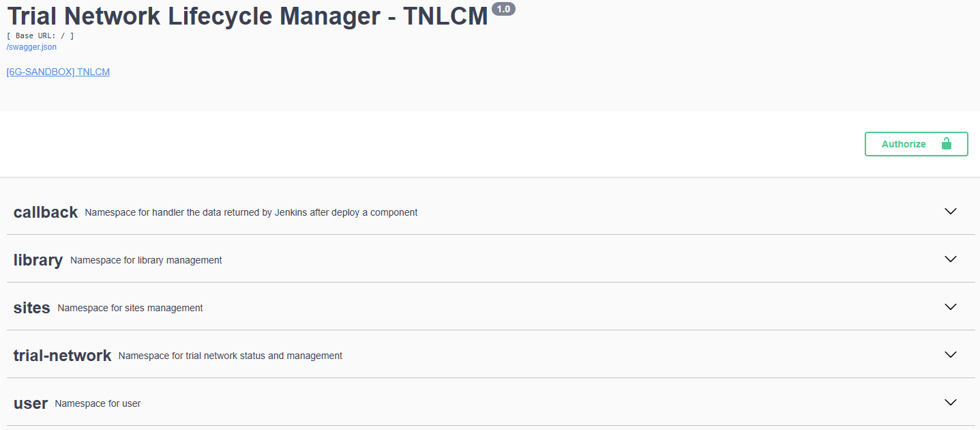The image size is (980, 430).
Task: Click the 1.0 version badge
Action: point(503,9)
